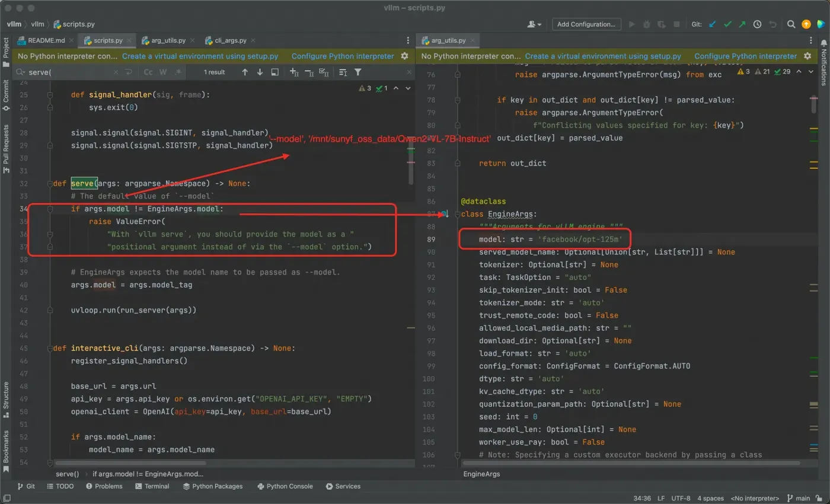Open left pane interpreter banner gear settings
This screenshot has width=830, height=504.
404,56
